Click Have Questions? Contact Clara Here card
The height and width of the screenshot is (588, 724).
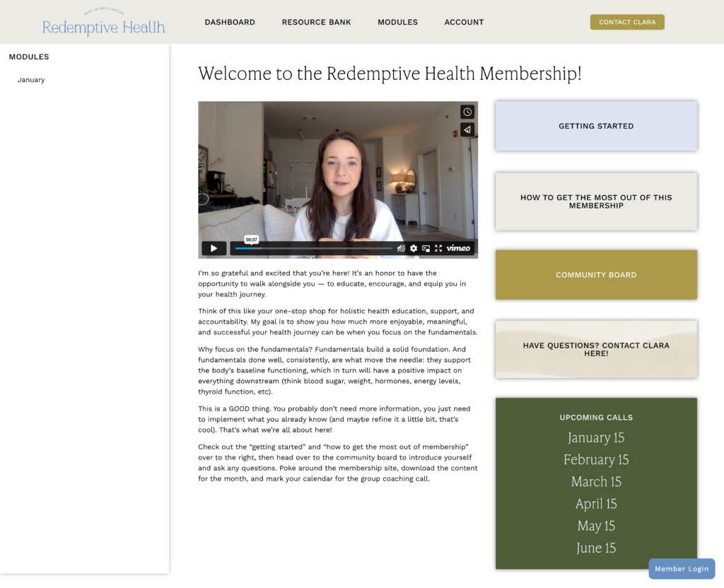tap(596, 349)
